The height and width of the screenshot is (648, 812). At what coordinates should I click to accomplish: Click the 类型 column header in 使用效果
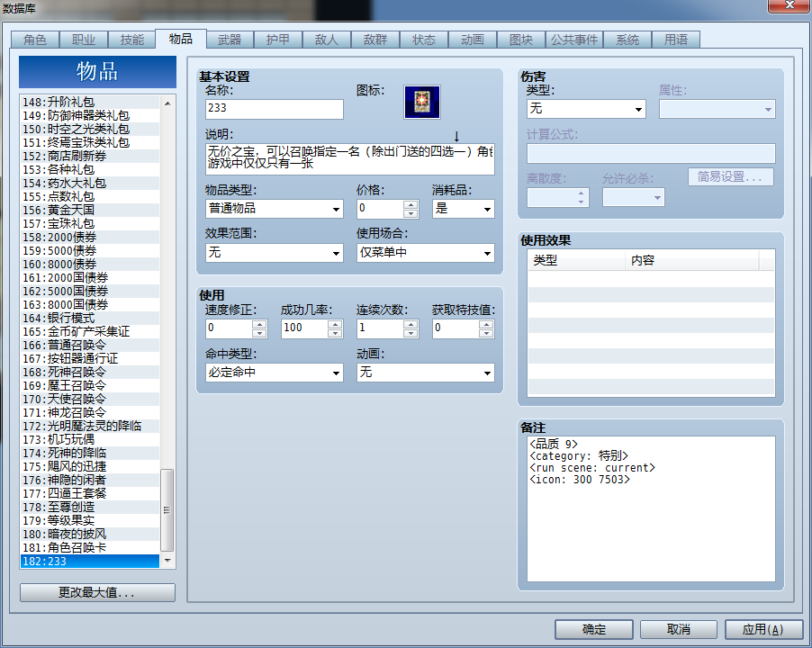[576, 260]
